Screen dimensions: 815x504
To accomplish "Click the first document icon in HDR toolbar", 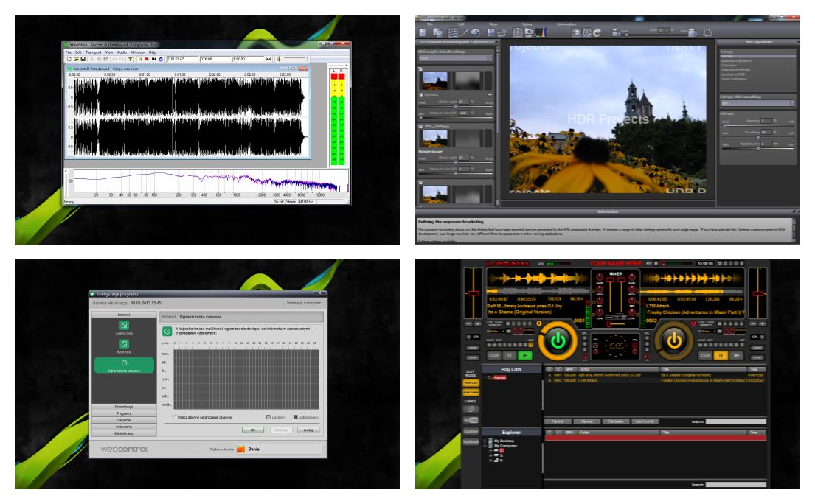I will pos(423,32).
